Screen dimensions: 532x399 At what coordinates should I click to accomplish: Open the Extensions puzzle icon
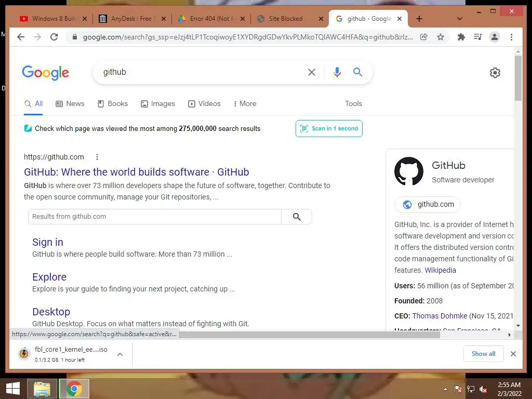[461, 37]
